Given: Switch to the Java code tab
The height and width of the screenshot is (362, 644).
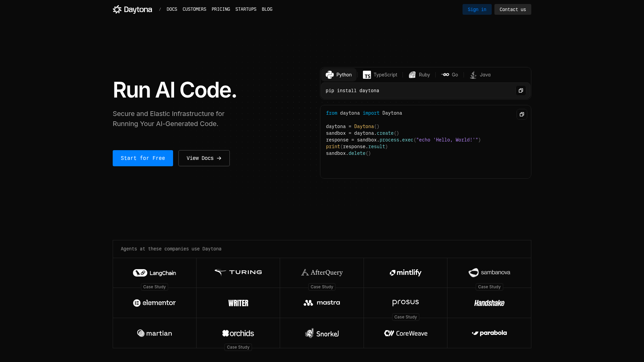Looking at the screenshot, I should 480,75.
